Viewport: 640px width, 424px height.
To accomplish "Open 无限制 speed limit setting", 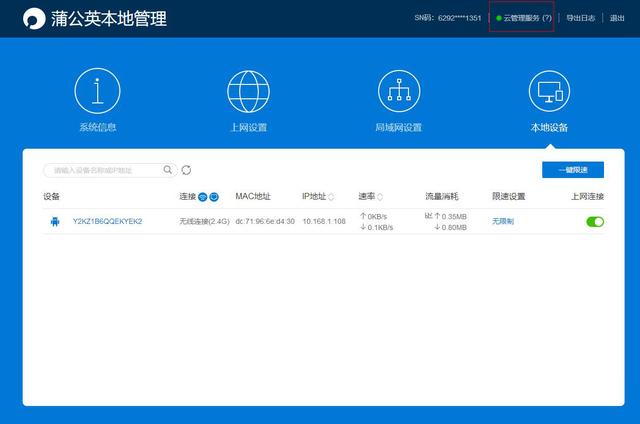I will point(502,221).
